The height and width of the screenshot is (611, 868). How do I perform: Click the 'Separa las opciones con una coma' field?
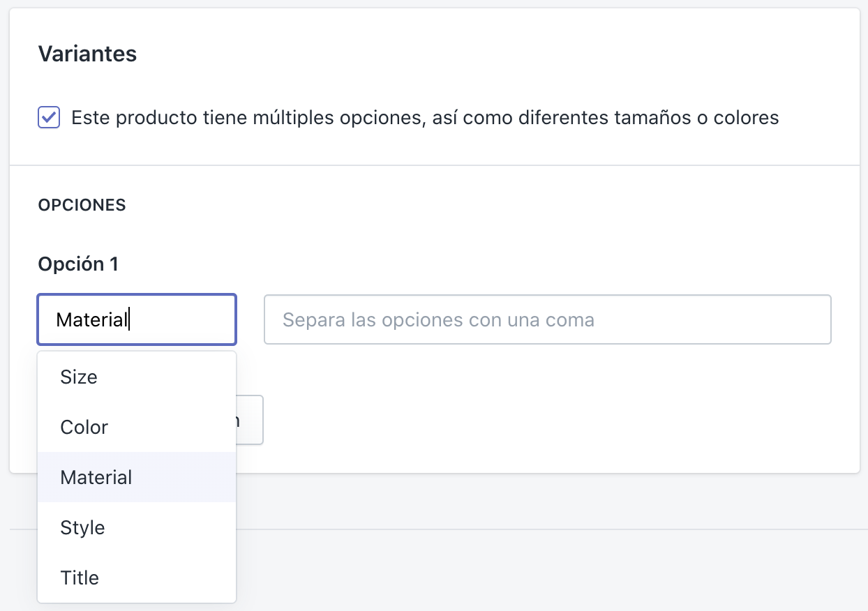[547, 320]
